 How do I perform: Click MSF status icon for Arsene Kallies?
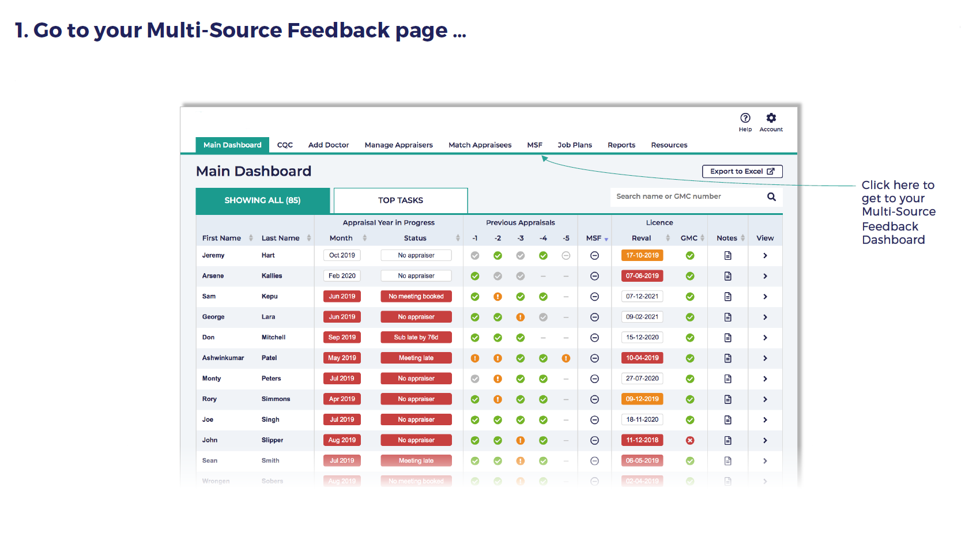pos(594,277)
